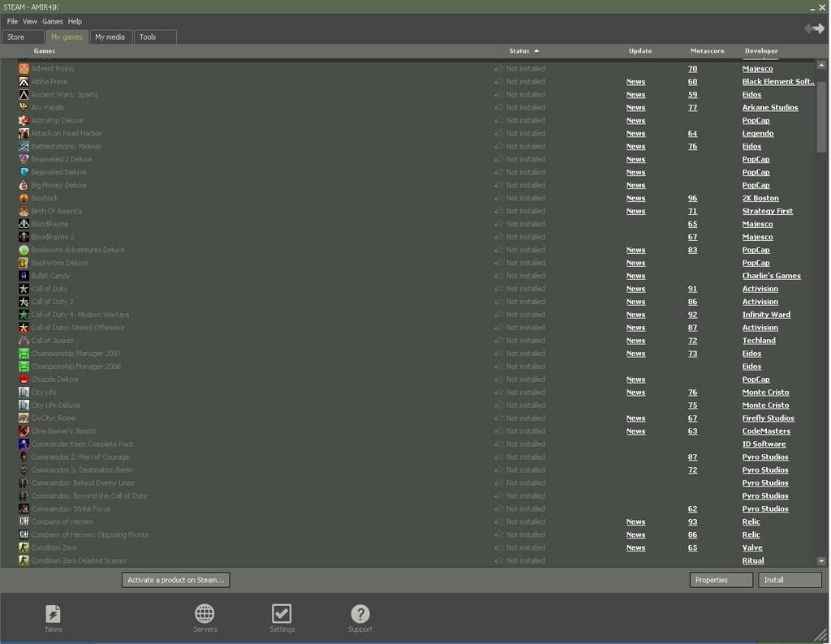This screenshot has height=644, width=831.
Task: Open the News link for Bioshock
Action: [635, 198]
